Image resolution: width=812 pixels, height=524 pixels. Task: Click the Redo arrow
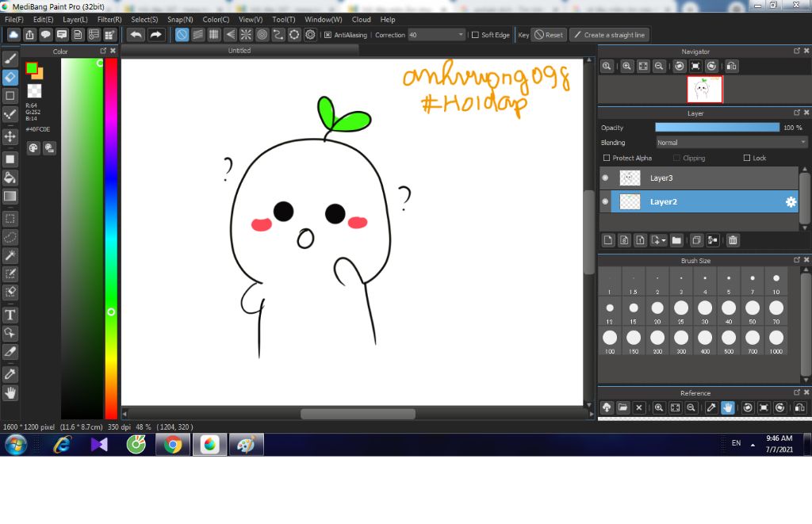(155, 35)
